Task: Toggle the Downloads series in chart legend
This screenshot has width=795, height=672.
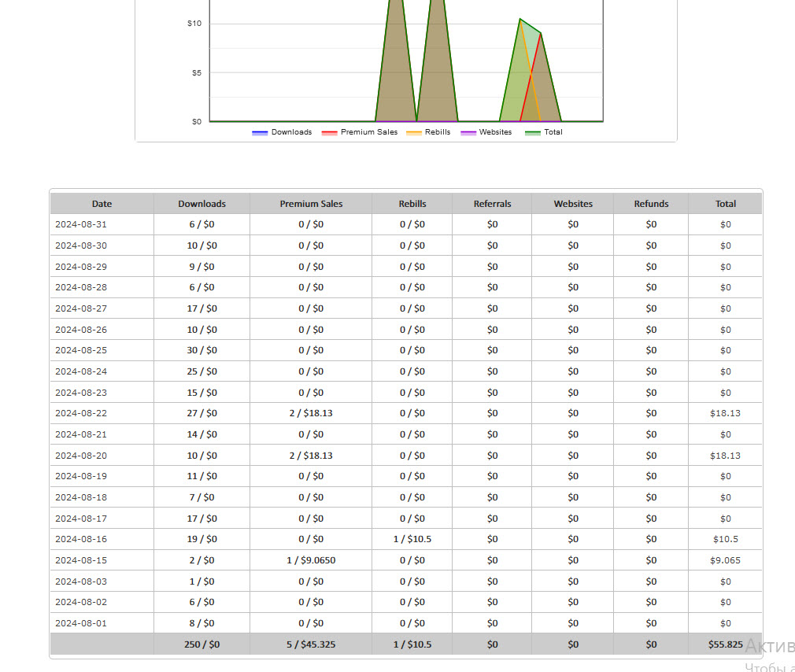Action: point(282,132)
